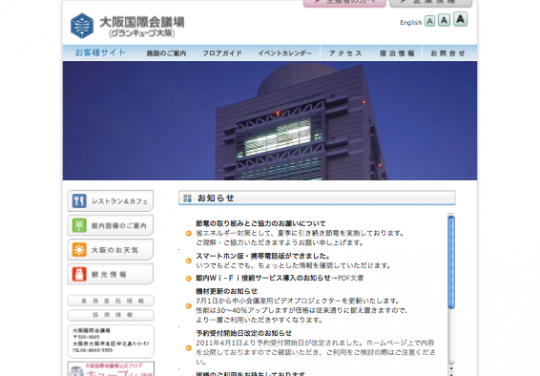Click the red sightseeing icon
This screenshot has width=540, height=376.
click(79, 274)
